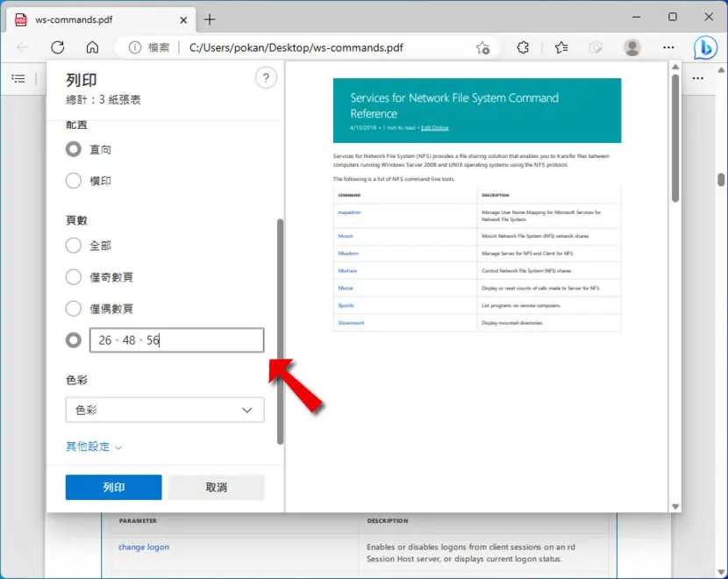Click the print dialog help question mark
The width and height of the screenshot is (728, 579).
coord(266,78)
